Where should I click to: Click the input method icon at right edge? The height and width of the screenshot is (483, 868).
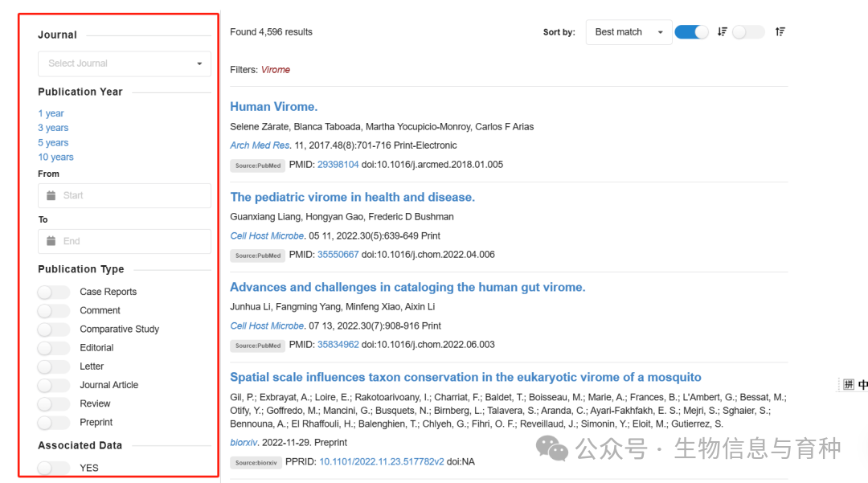click(x=848, y=385)
